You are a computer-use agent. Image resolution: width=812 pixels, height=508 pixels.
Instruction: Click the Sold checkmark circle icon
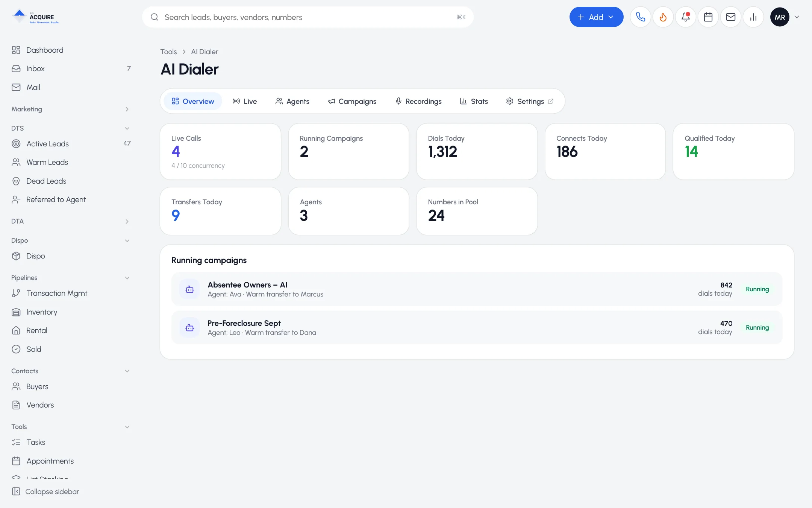pos(16,349)
